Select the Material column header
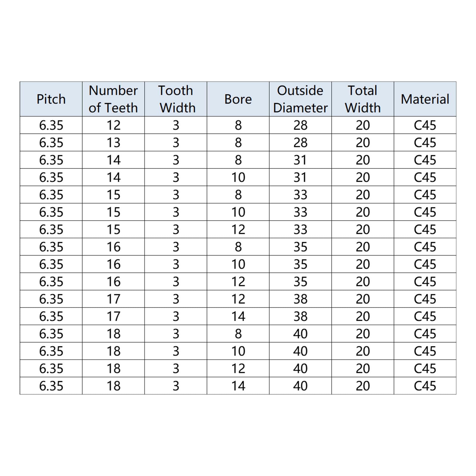 pyautogui.click(x=425, y=99)
